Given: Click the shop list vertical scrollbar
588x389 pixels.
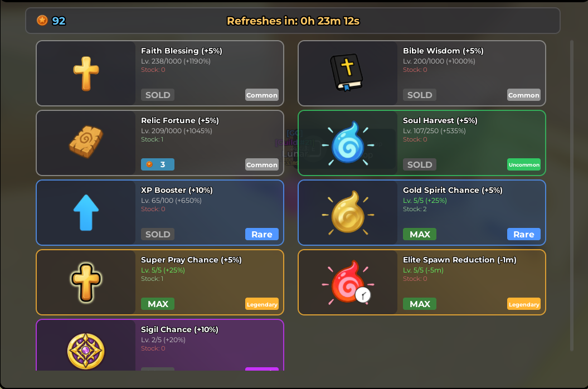Looking at the screenshot, I should coord(571,195).
